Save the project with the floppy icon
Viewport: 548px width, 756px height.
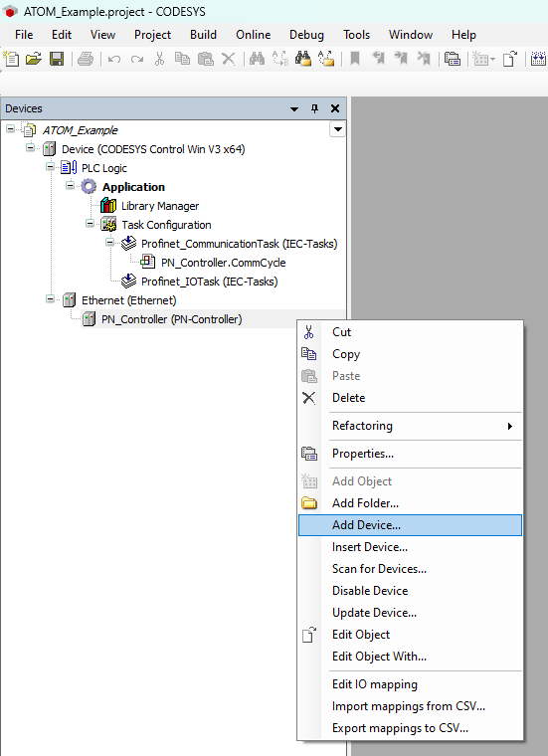57,59
